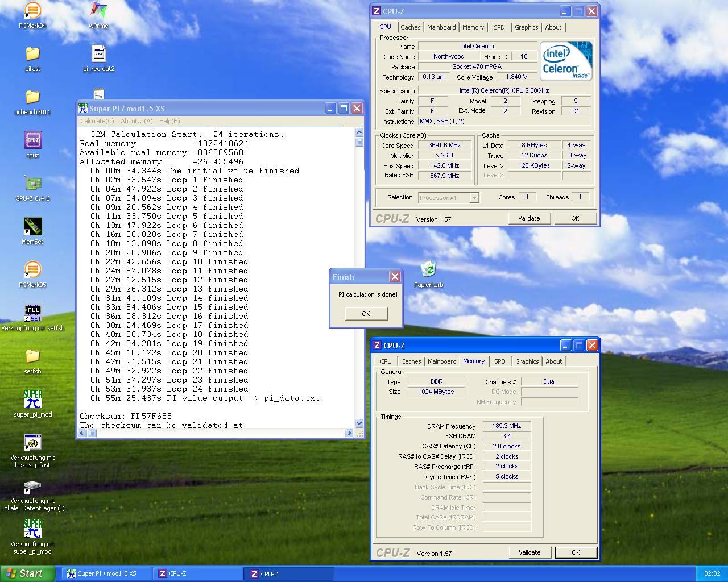728x582 pixels.
Task: Open About...(A) menu in Super PI
Action: point(136,121)
